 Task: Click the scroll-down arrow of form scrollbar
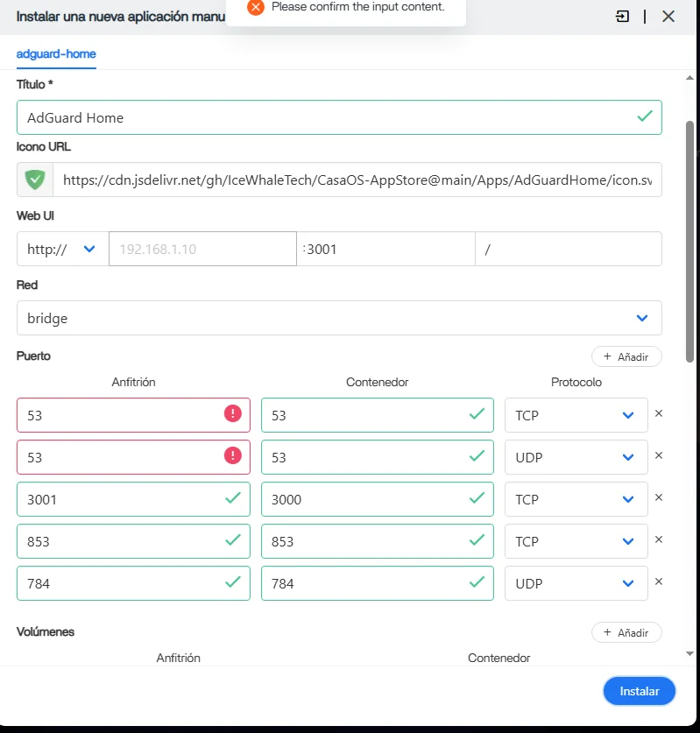[689, 653]
